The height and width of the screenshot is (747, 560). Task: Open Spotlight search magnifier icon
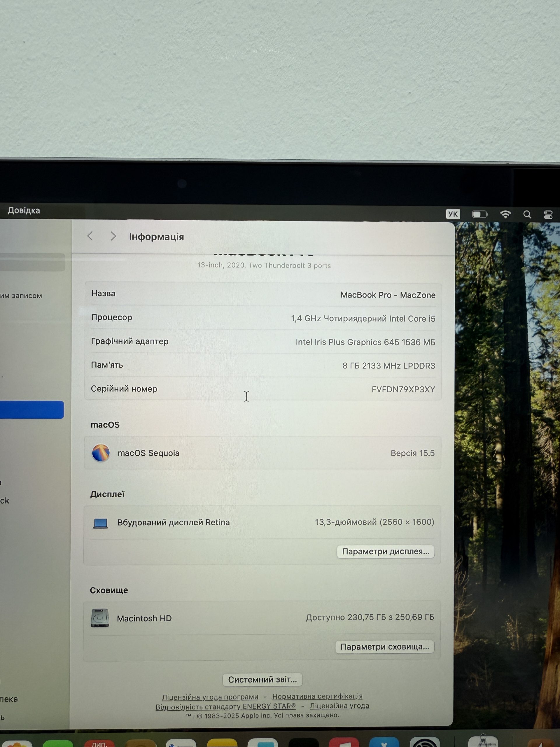(x=527, y=214)
